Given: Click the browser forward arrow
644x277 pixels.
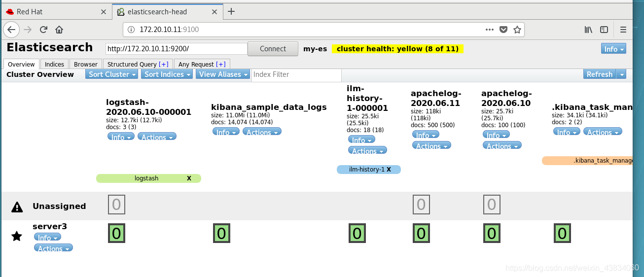Looking at the screenshot, I should point(28,30).
